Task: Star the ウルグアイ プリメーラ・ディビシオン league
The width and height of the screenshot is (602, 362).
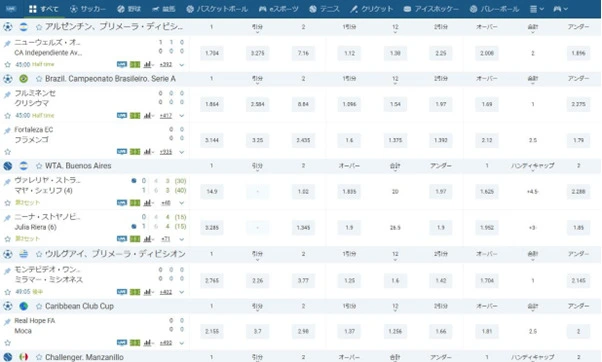Action: [x=39, y=254]
